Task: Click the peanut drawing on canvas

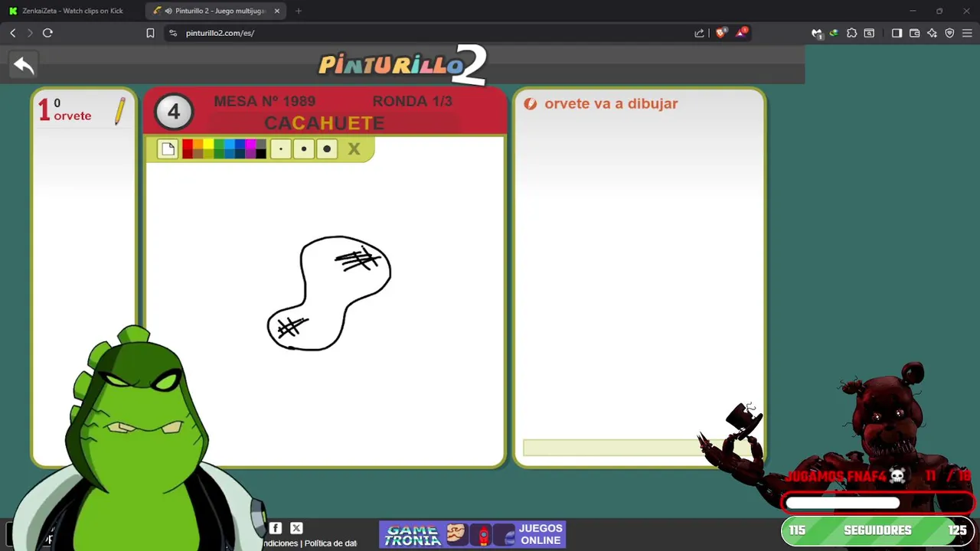Action: click(x=329, y=294)
